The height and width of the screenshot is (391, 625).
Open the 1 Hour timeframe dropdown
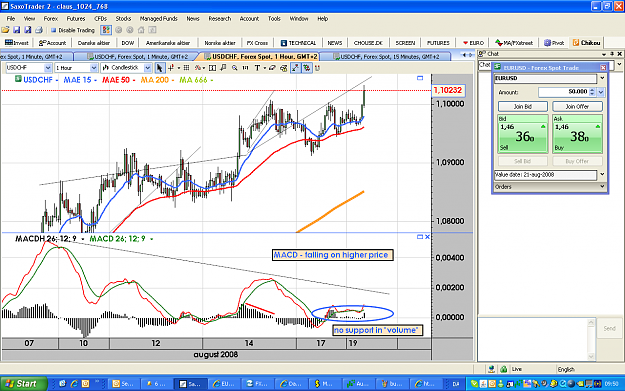[x=94, y=68]
